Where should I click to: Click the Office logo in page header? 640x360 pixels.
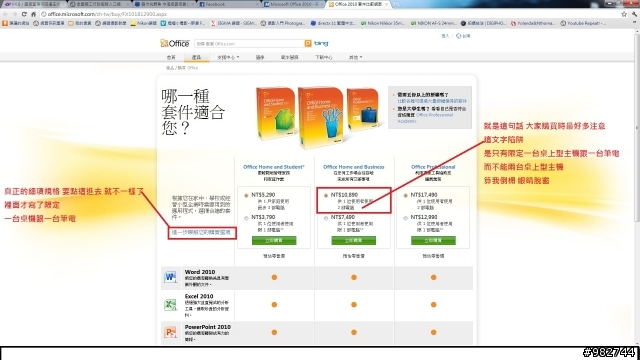coord(175,43)
